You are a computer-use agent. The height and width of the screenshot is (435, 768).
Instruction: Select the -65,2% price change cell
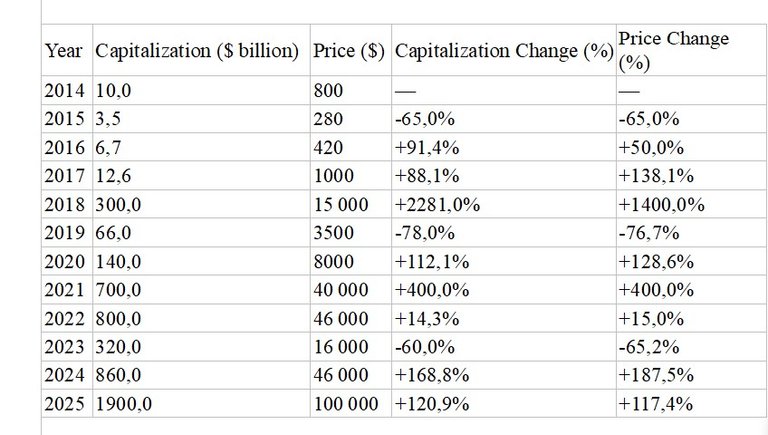pyautogui.click(x=692, y=347)
